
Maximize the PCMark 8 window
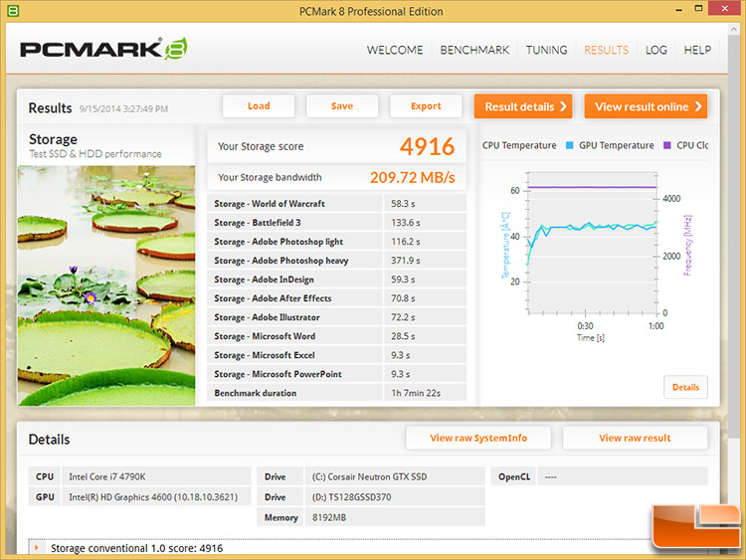point(698,9)
